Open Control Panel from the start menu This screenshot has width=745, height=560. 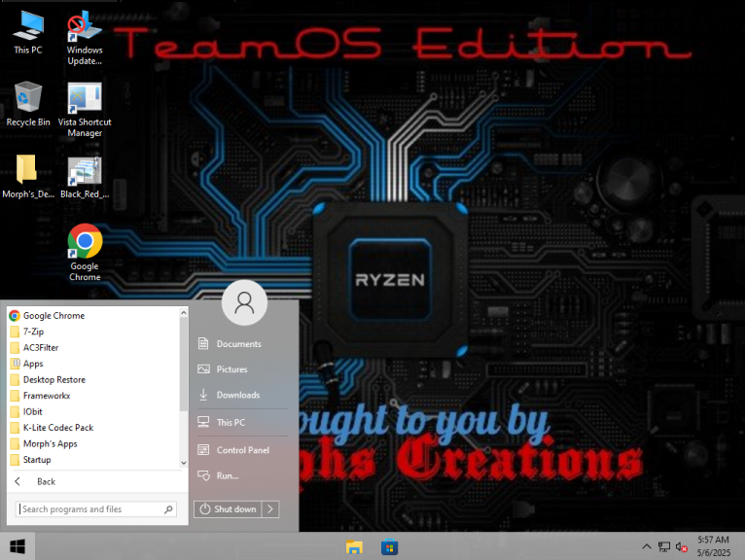pos(242,450)
